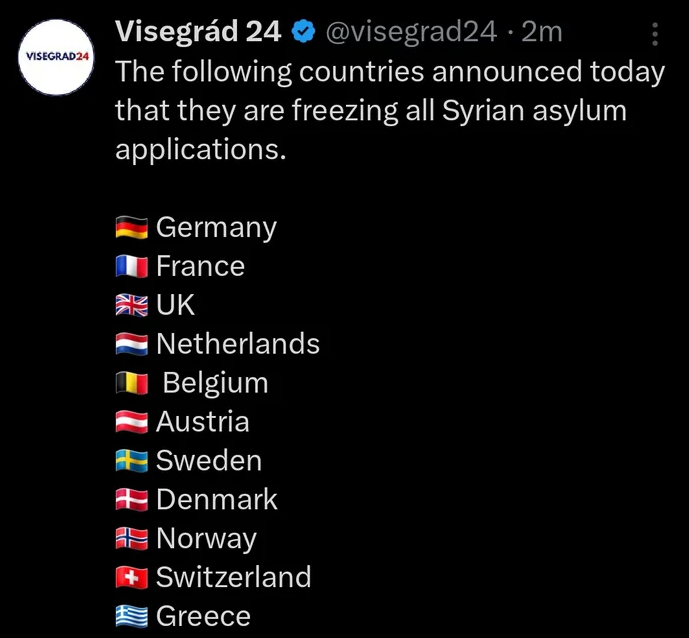The image size is (689, 638).
Task: Click the Netherlands flag emoji
Action: tap(132, 344)
